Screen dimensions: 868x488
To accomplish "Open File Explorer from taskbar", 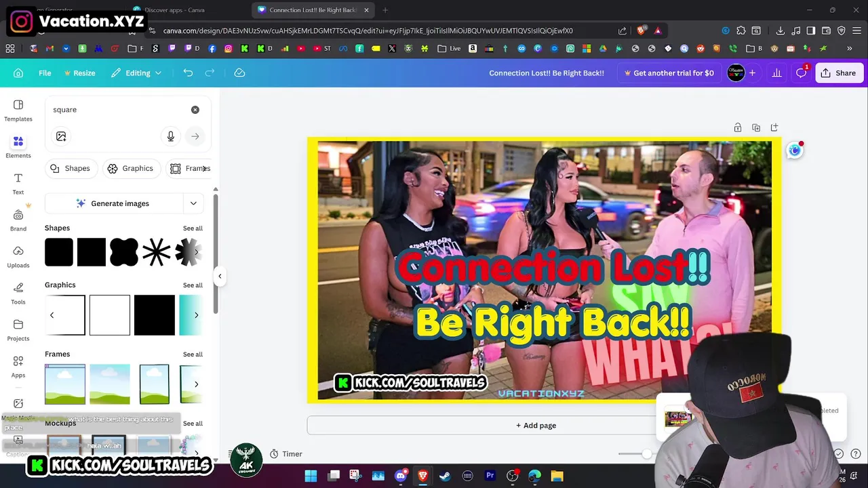I will pos(557,476).
